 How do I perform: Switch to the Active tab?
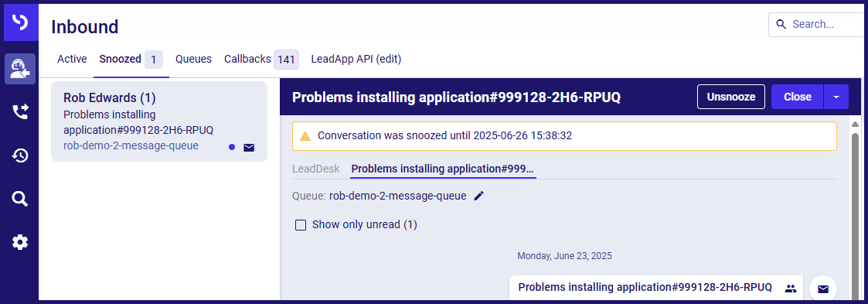pyautogui.click(x=72, y=59)
